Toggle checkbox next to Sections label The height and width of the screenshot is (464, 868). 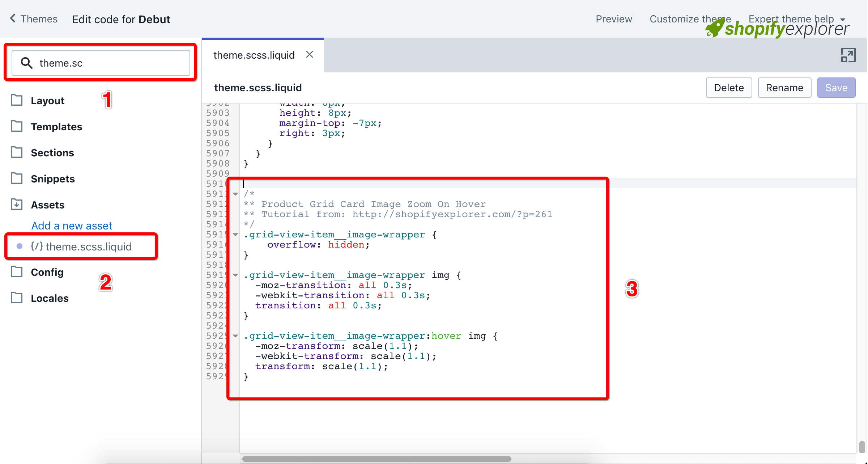(17, 152)
